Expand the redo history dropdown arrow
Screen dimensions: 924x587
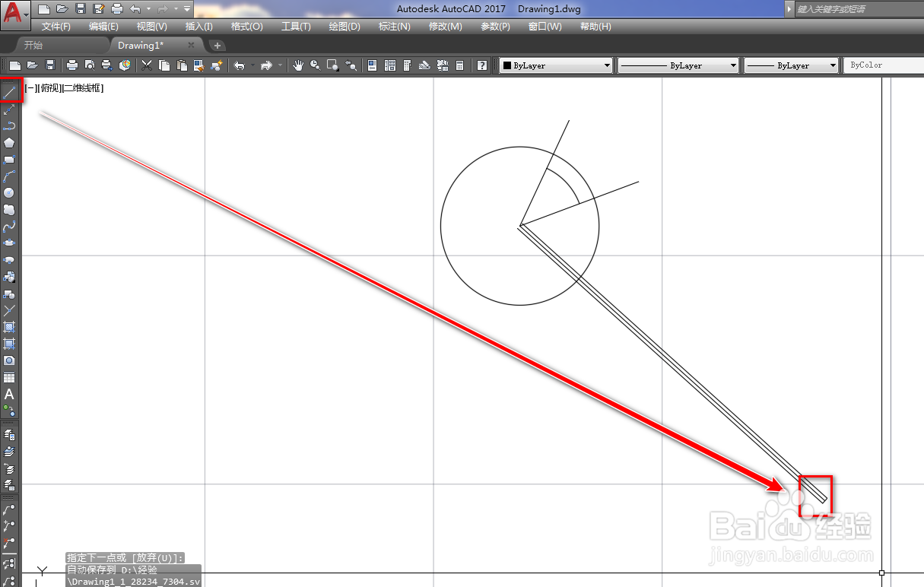175,9
